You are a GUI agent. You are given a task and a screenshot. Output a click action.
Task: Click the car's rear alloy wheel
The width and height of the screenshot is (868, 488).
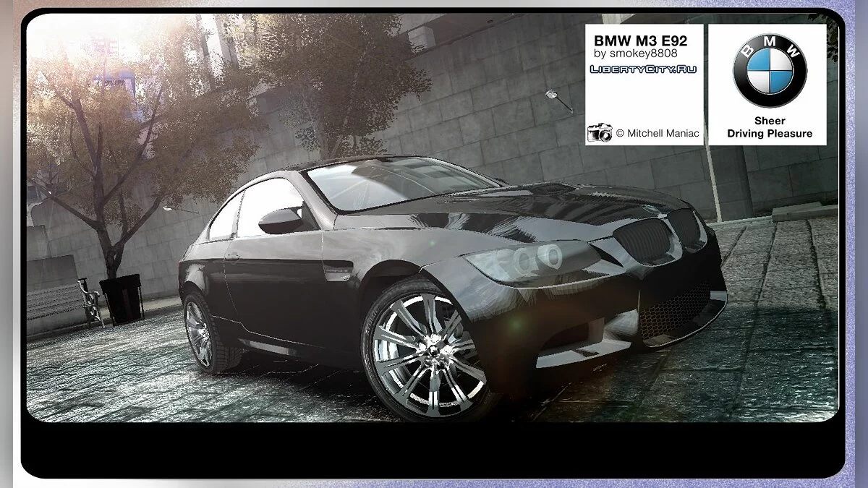pos(200,333)
